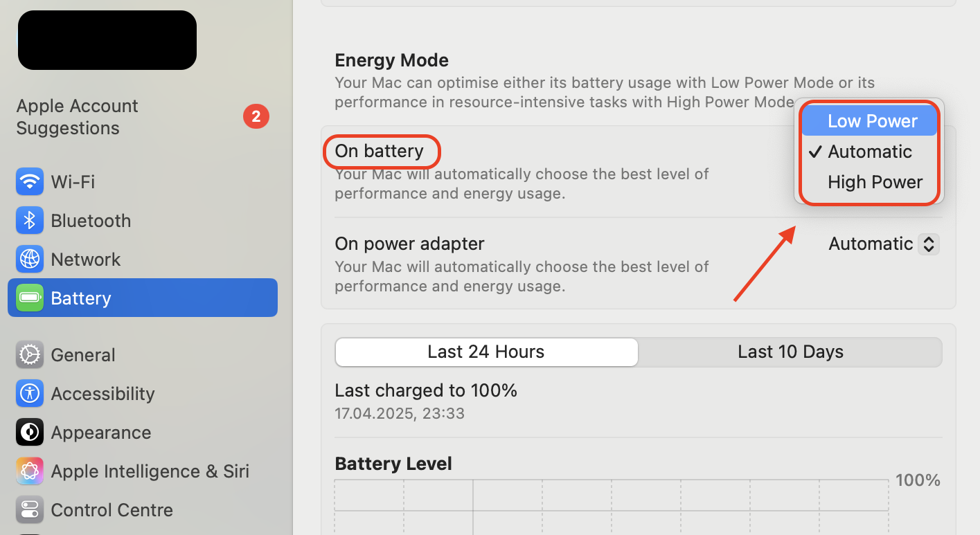
Task: Click the Apple Intelligence & Siri icon
Action: click(29, 471)
